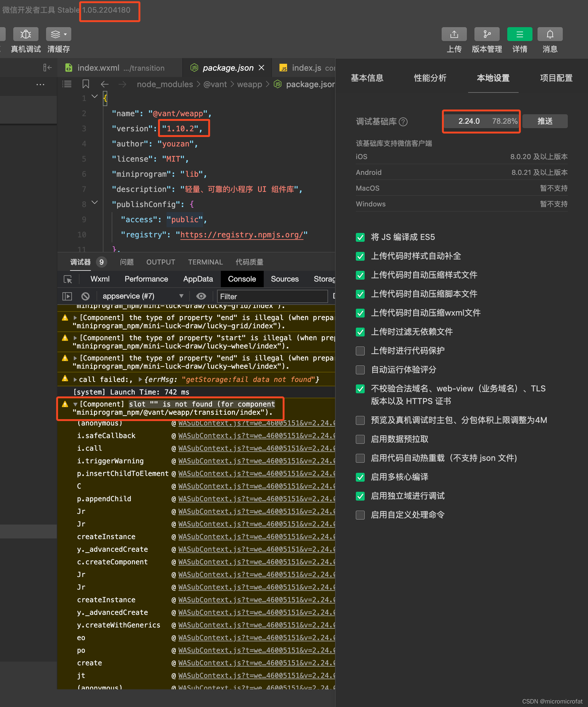The image size is (588, 707).
Task: Open the Wxml devtools tab
Action: [x=100, y=279]
